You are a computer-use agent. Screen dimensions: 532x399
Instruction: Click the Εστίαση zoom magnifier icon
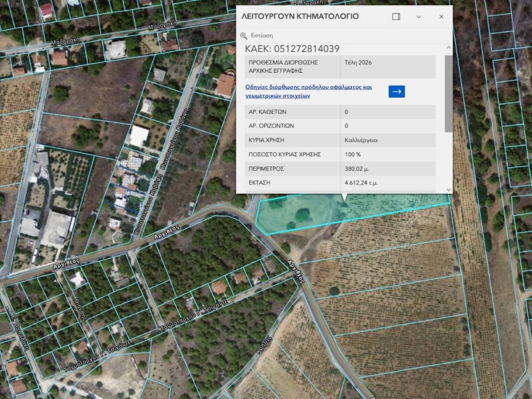pyautogui.click(x=244, y=36)
